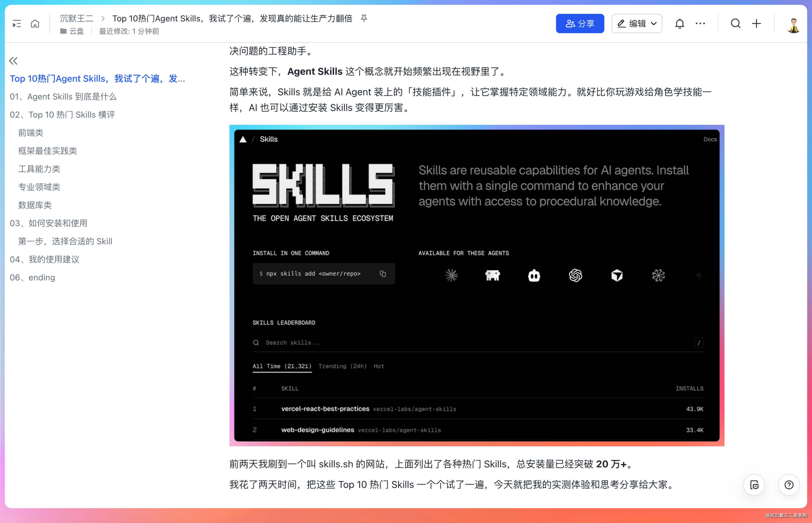Open the notifications bell
The height and width of the screenshot is (523, 812).
[679, 24]
